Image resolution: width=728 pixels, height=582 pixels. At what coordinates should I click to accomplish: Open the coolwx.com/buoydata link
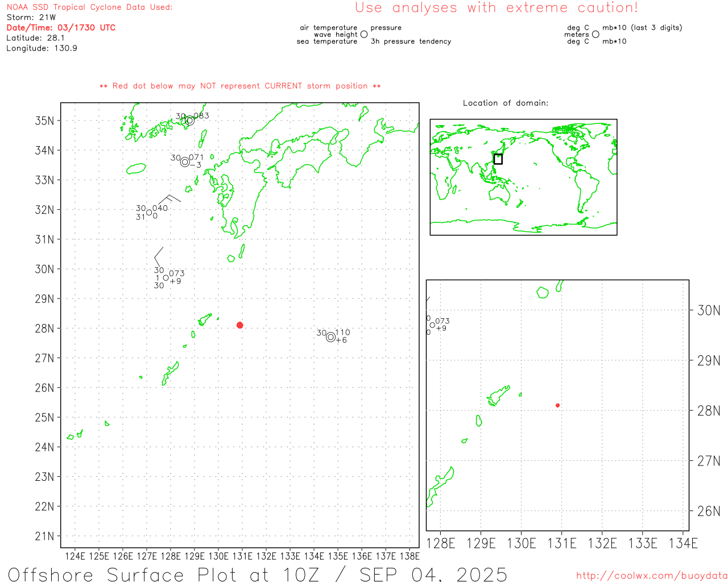click(x=651, y=576)
